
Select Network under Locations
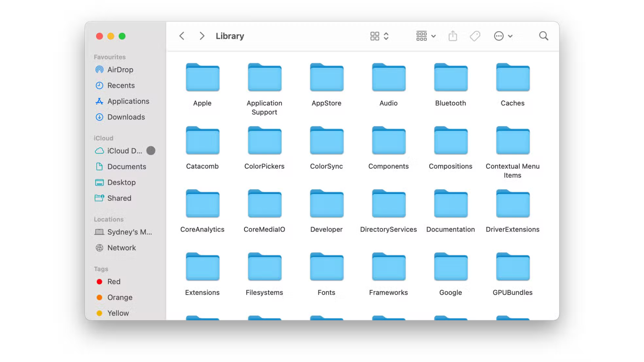point(121,248)
